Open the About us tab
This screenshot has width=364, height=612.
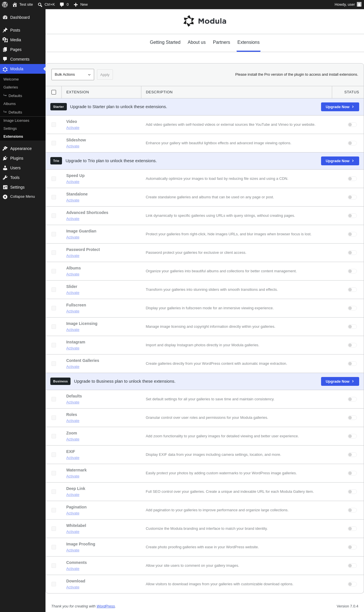click(197, 42)
